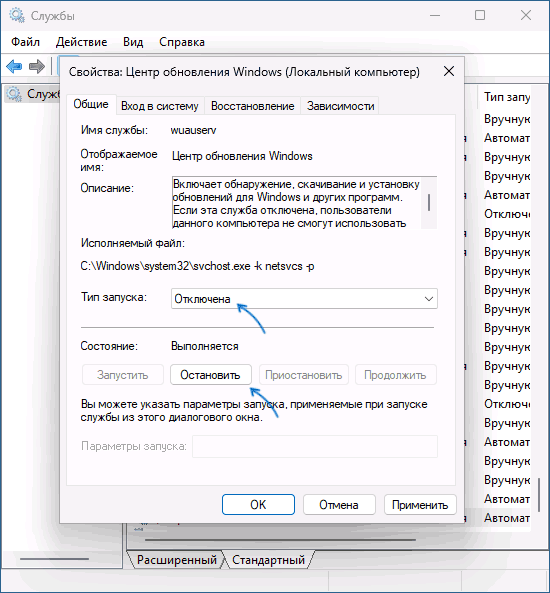The image size is (550, 593).
Task: Click the Применить button
Action: pos(420,505)
